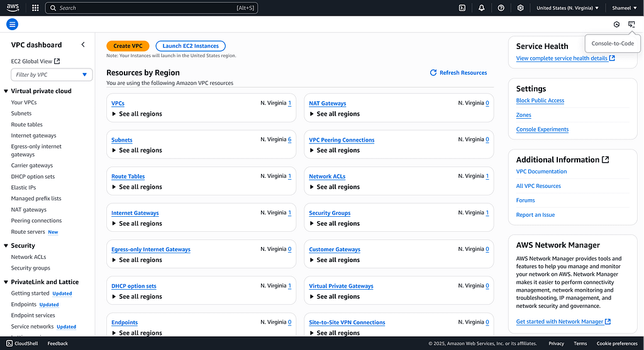
Task: Open the Filter by VPC dropdown
Action: click(x=52, y=75)
